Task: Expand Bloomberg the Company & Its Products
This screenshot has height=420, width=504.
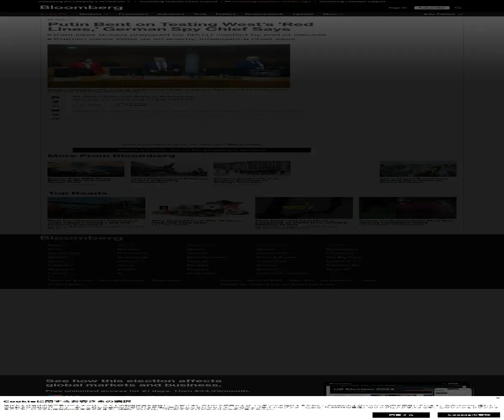Action: pos(85,1)
